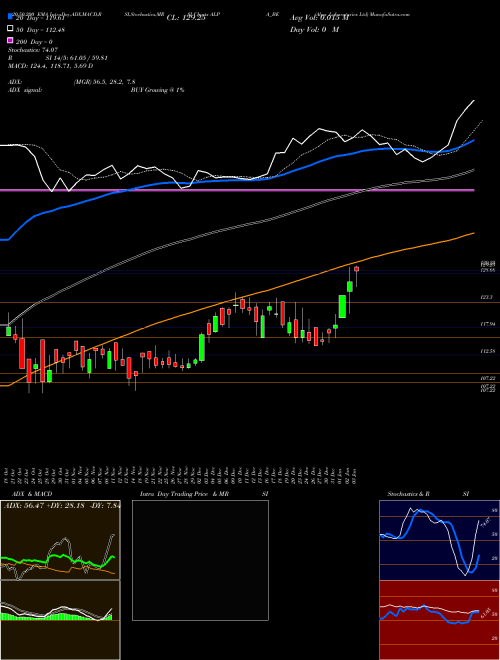Click the 'Day Vol: 0 M' text
The image size is (500, 660).
coord(314,29)
